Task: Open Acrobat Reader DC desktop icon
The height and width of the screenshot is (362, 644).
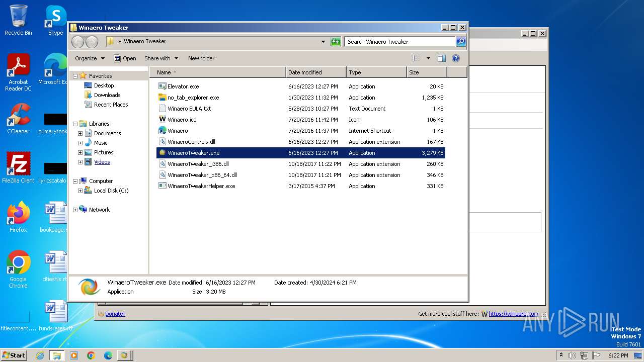Action: (x=18, y=72)
